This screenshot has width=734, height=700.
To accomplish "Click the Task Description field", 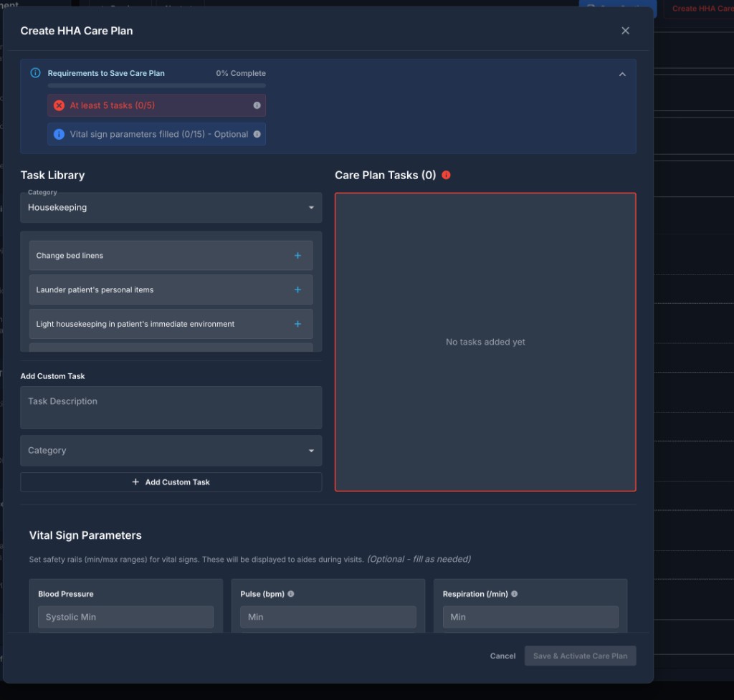I will (x=171, y=408).
